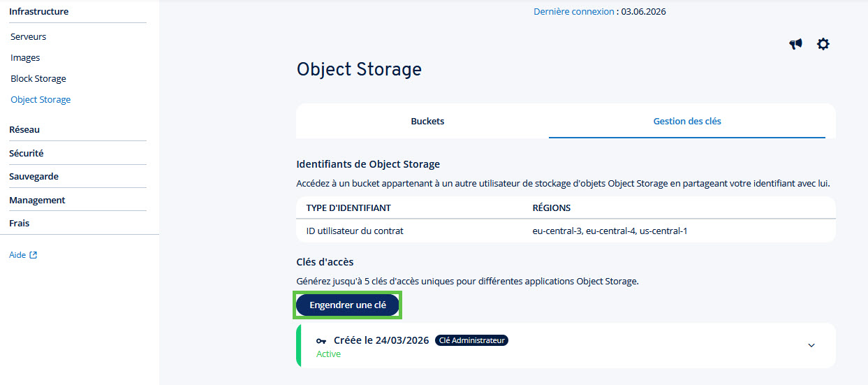The width and height of the screenshot is (868, 385).
Task: Open Images in the sidebar
Action: pos(25,57)
